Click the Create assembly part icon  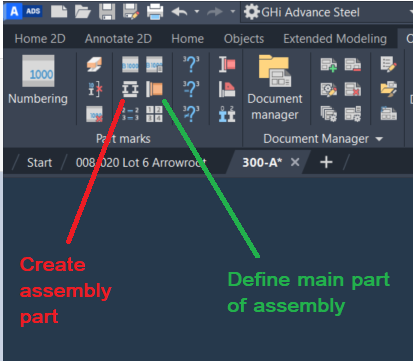coord(130,89)
